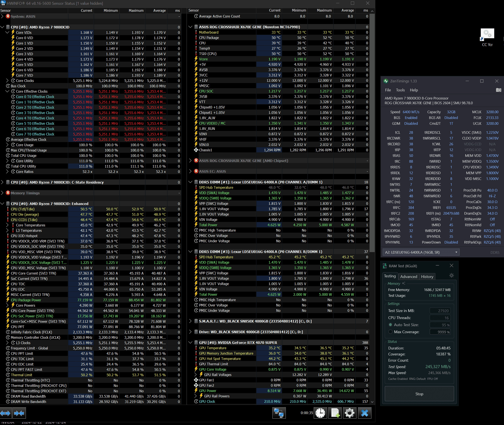Screen dimensions: 504x425
Task: Click the clock reset timer icon
Action: (320, 413)
